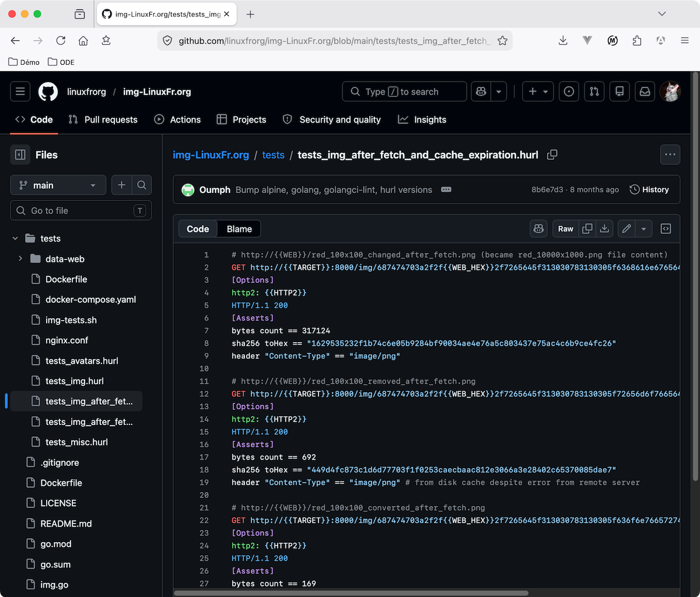Open commit History for this file
The image size is (700, 597).
pyautogui.click(x=649, y=189)
